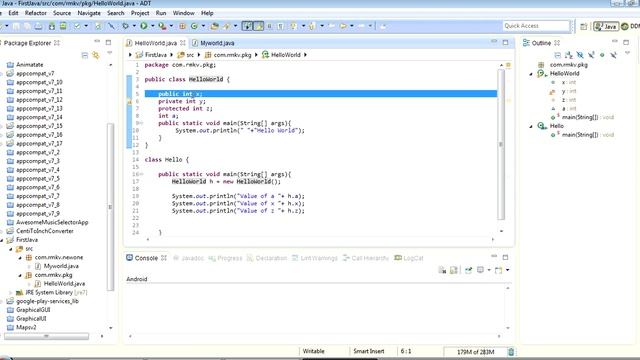640x360 pixels.
Task: Toggle Link with Editor in Package Explorer
Action: 96,55
